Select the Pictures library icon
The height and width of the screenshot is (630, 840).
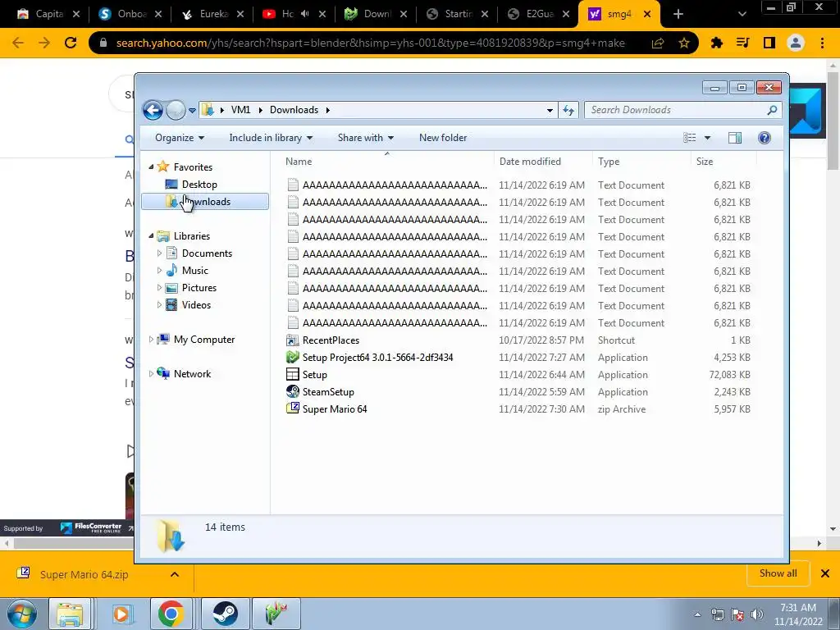point(171,288)
